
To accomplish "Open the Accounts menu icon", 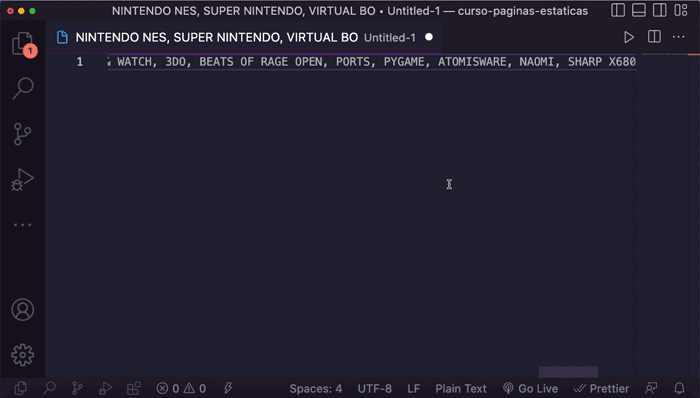I will point(23,310).
